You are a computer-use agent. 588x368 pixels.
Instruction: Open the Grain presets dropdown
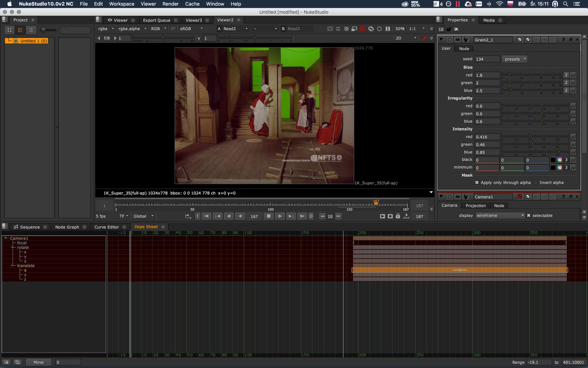click(x=514, y=59)
